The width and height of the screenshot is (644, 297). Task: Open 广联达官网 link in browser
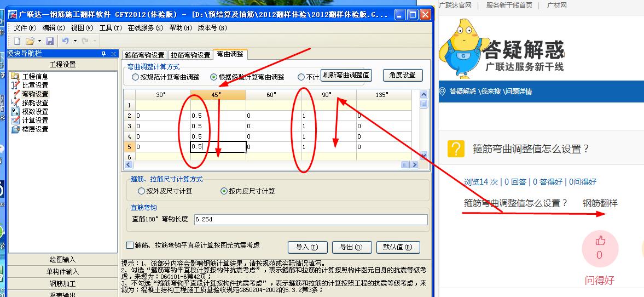click(x=455, y=5)
